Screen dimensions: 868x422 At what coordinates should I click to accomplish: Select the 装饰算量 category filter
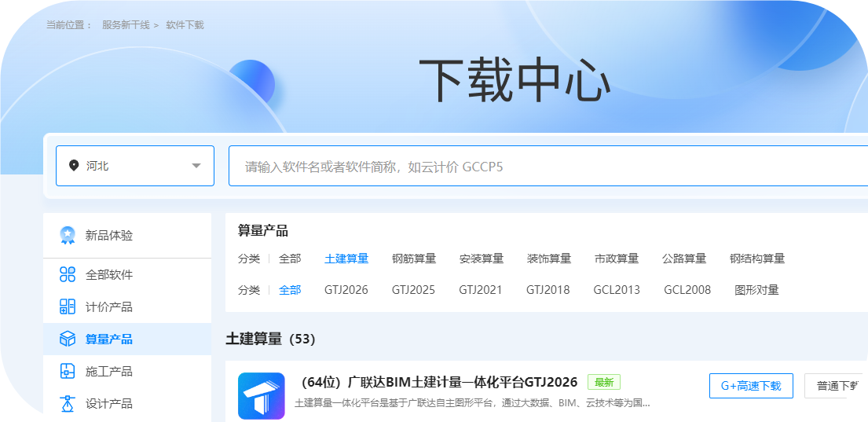549,259
